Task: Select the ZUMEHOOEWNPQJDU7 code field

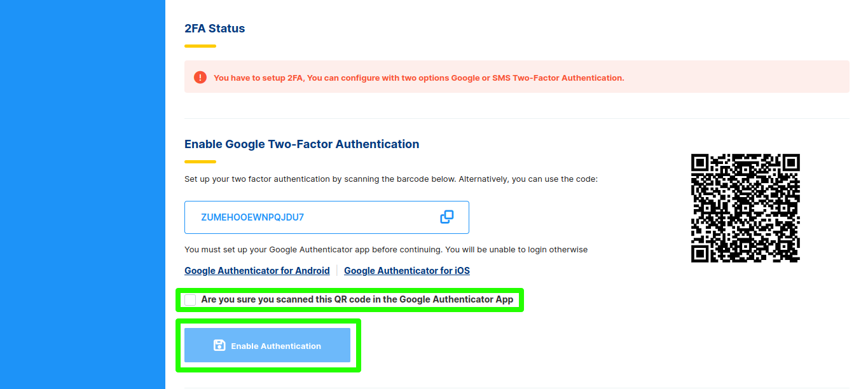Action: [327, 217]
